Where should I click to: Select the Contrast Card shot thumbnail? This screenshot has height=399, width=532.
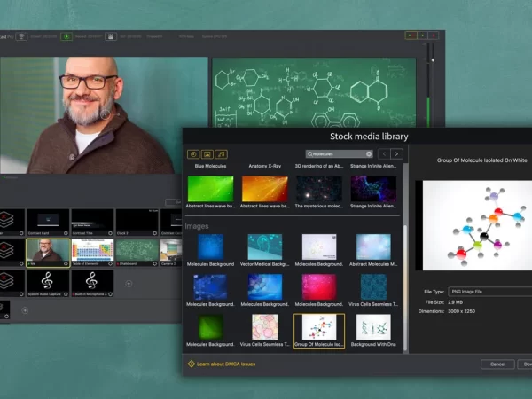pos(48,223)
